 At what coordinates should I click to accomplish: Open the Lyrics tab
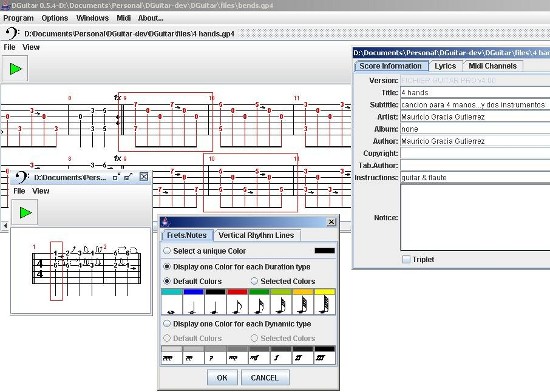(x=445, y=66)
